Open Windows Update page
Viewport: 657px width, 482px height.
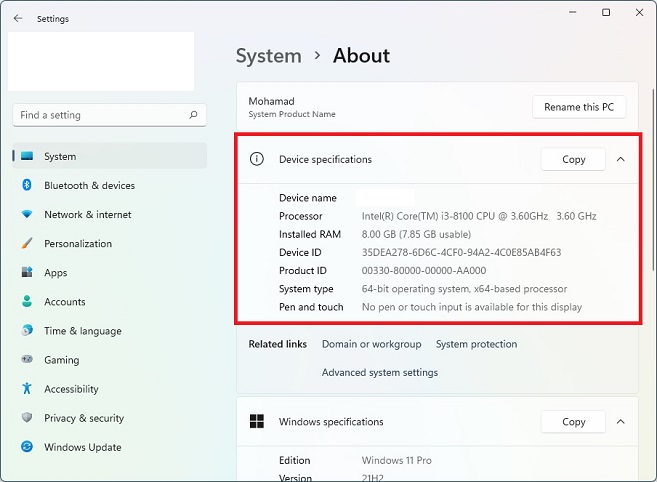click(x=110, y=447)
